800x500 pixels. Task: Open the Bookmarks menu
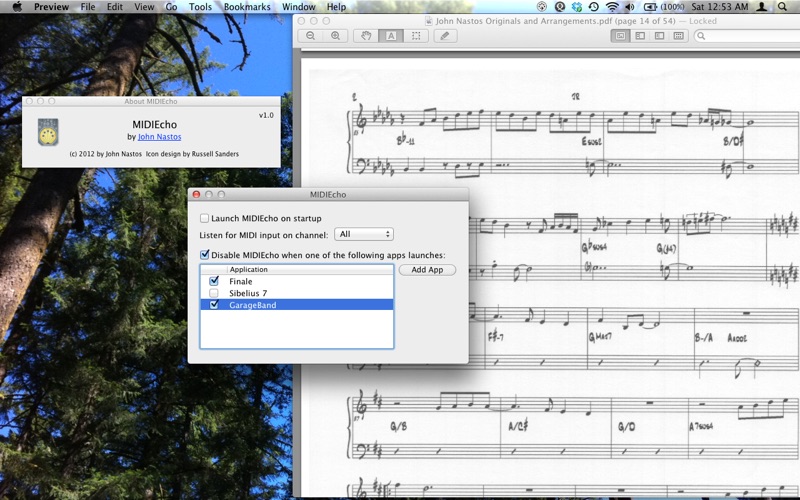247,7
